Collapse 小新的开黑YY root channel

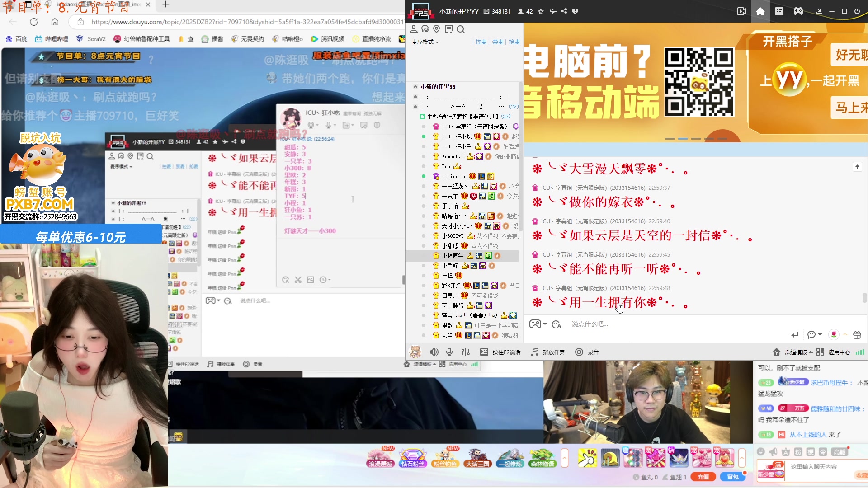[x=415, y=87]
